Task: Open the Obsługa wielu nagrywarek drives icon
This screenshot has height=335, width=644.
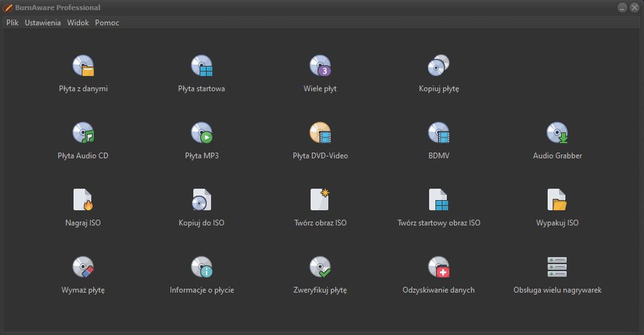Action: coord(557,267)
